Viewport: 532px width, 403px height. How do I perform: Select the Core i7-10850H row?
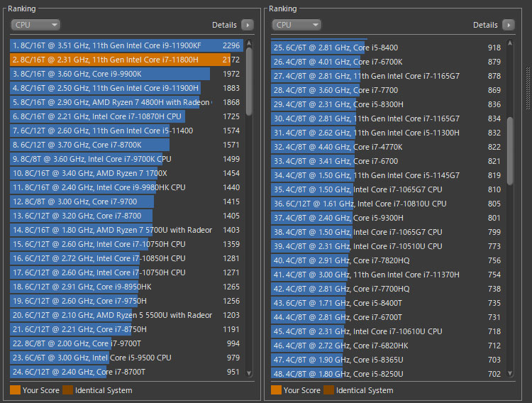[x=126, y=258]
